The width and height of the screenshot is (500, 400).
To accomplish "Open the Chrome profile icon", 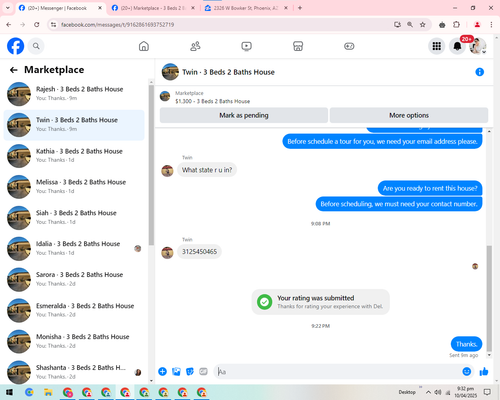I will click(x=477, y=25).
